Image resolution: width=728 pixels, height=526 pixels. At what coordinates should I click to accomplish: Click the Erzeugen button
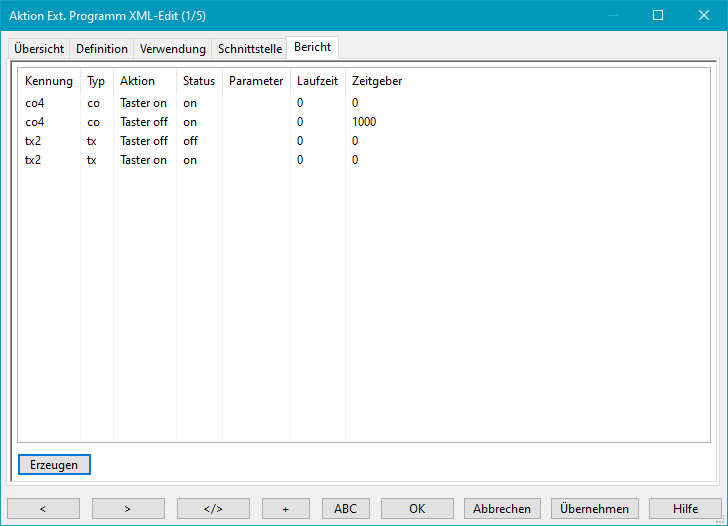pos(54,464)
